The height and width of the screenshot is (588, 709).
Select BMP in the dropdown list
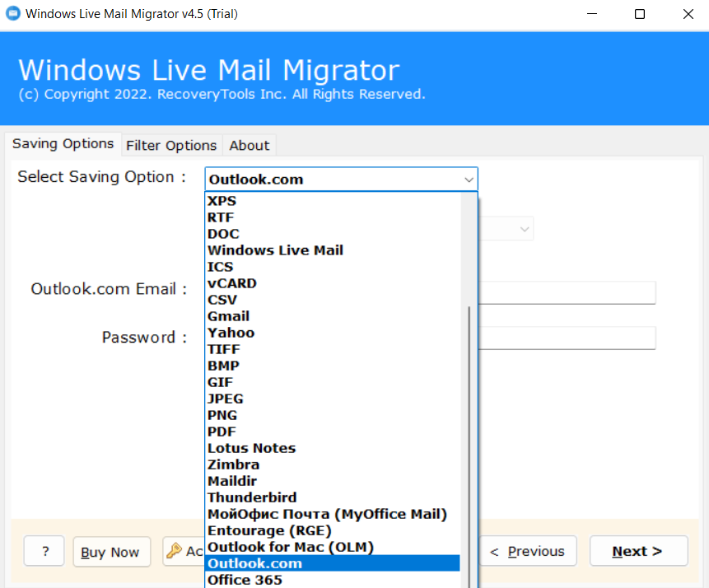pos(333,366)
